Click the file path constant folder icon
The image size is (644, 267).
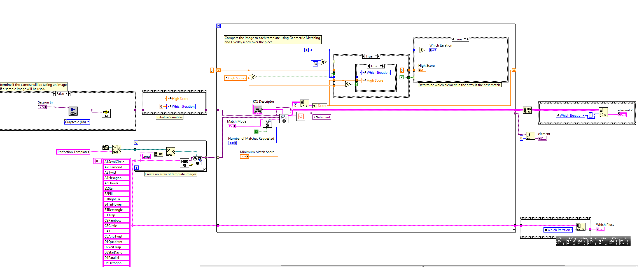106,147
